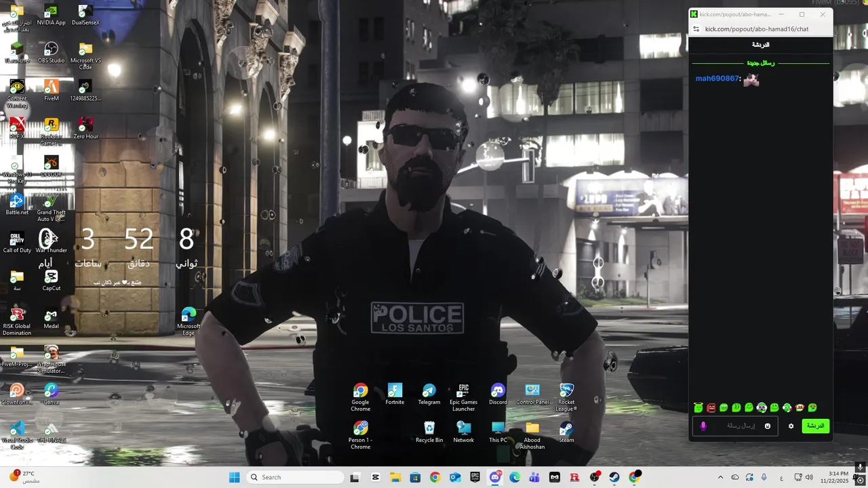Select the Content Warning game icon
The height and width of the screenshot is (488, 868).
pyautogui.click(x=17, y=94)
